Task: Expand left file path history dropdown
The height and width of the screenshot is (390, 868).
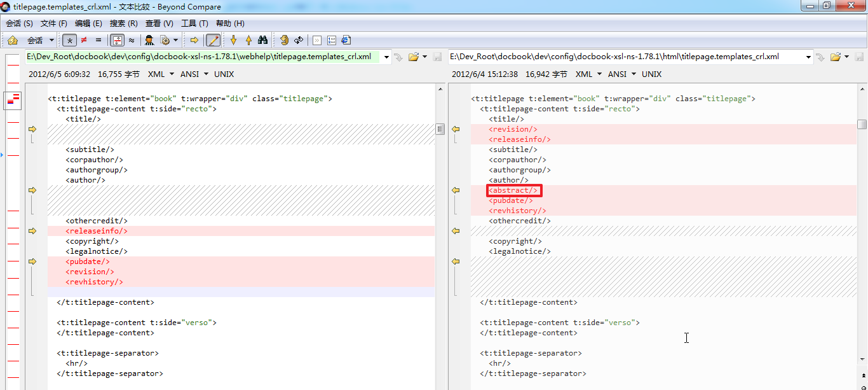Action: (x=386, y=57)
